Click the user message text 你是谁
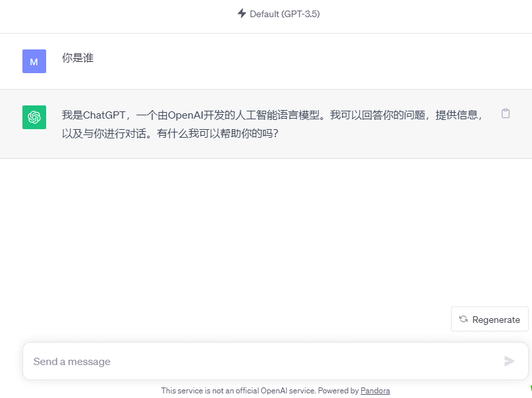The image size is (532, 398). [x=78, y=58]
